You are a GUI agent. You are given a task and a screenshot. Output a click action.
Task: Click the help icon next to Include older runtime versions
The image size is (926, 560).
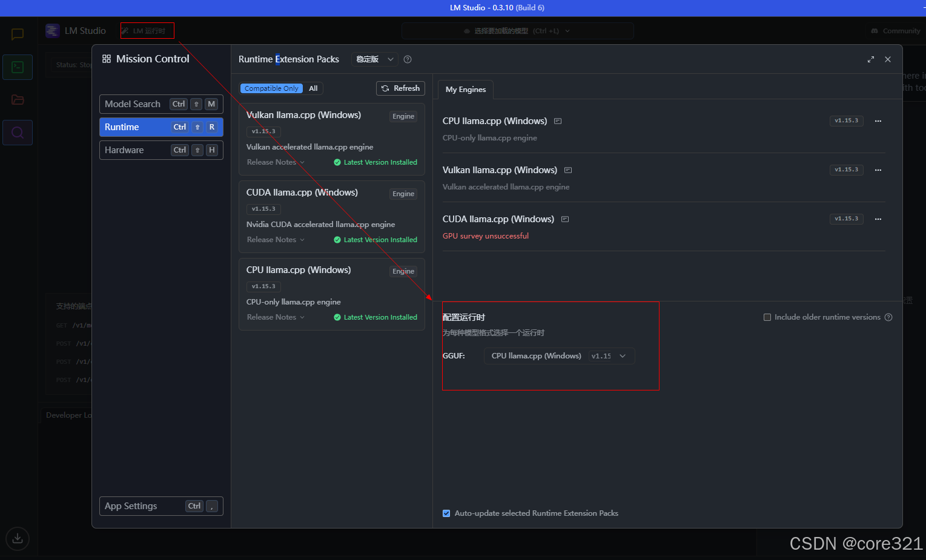(888, 317)
